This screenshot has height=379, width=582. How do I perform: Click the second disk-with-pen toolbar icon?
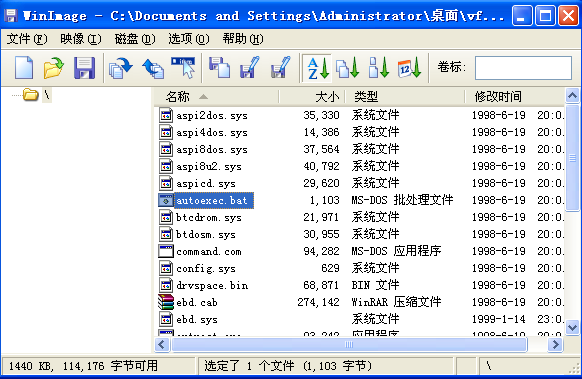(x=281, y=68)
